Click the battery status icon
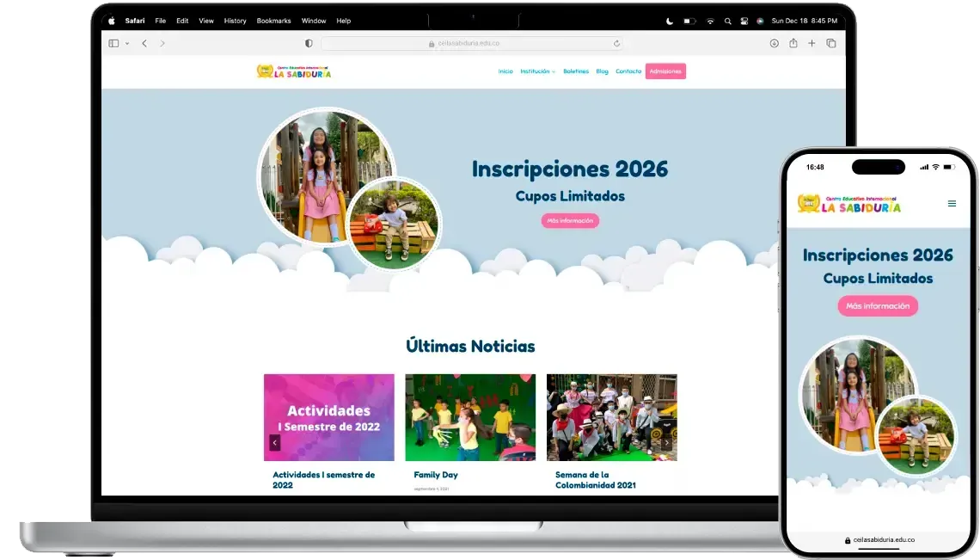This screenshot has width=980, height=560. tap(689, 21)
